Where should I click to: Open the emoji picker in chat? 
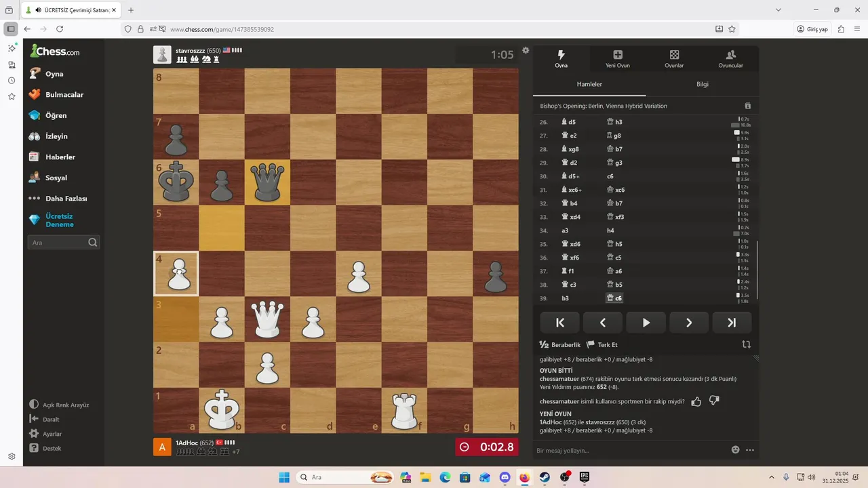pos(736,450)
